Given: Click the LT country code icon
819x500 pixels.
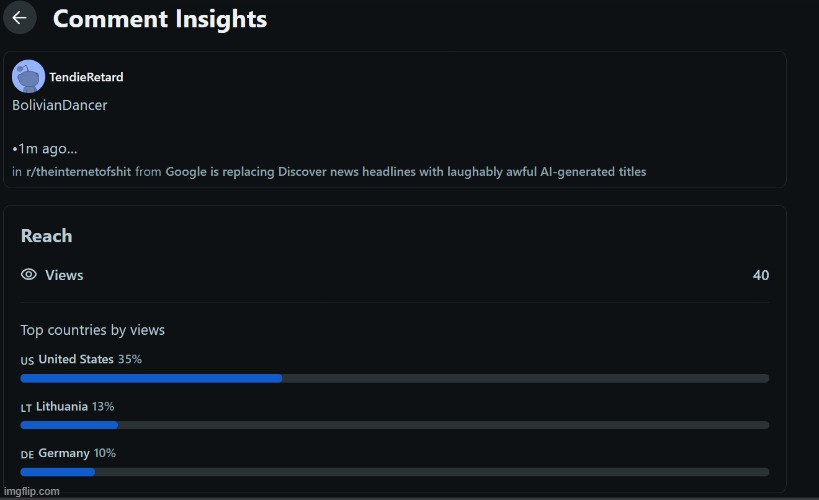Looking at the screenshot, I should click(x=26, y=408).
